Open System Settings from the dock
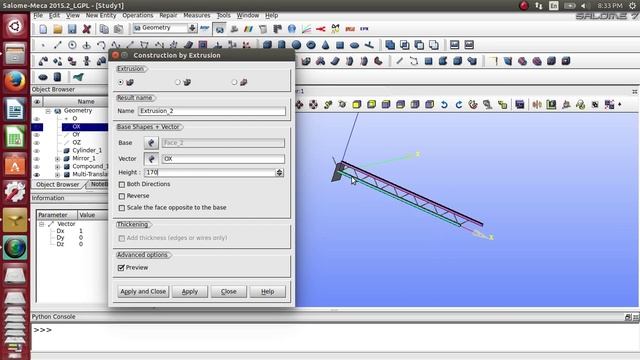 tap(15, 192)
